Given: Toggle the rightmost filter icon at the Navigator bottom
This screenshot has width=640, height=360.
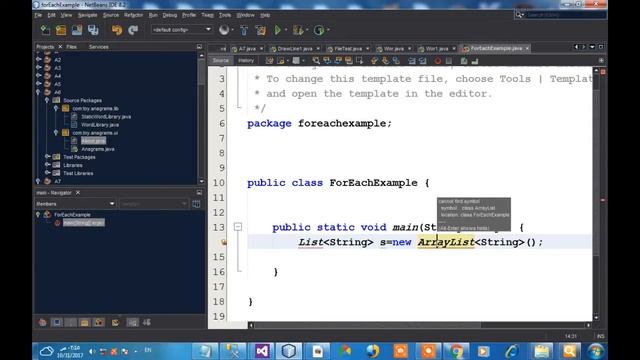Looking at the screenshot, I should point(147,322).
